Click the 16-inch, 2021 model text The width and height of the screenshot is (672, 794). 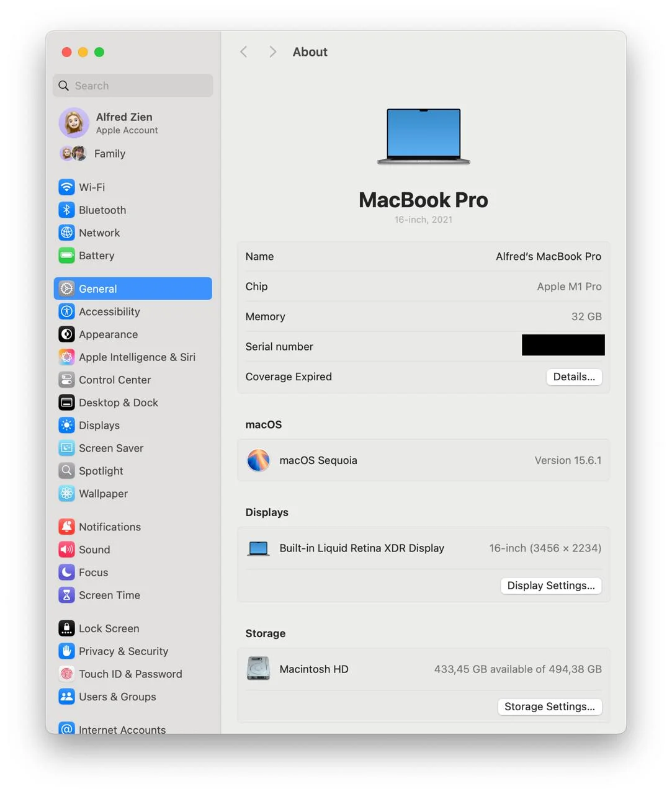[x=423, y=220]
